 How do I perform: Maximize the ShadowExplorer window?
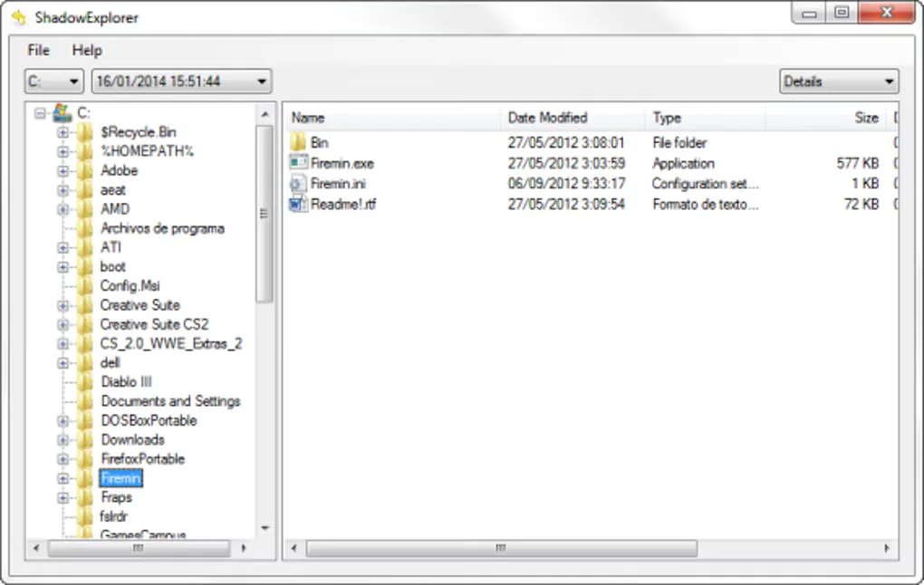click(842, 13)
